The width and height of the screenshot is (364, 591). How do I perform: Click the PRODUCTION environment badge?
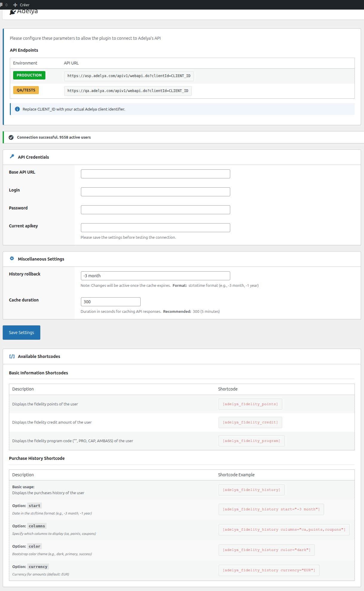[29, 75]
